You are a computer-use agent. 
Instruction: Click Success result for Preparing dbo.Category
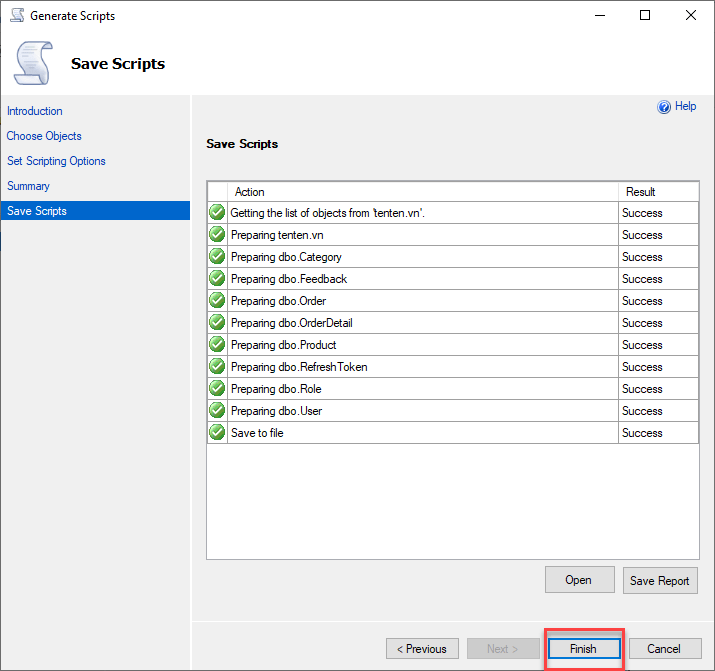[642, 257]
